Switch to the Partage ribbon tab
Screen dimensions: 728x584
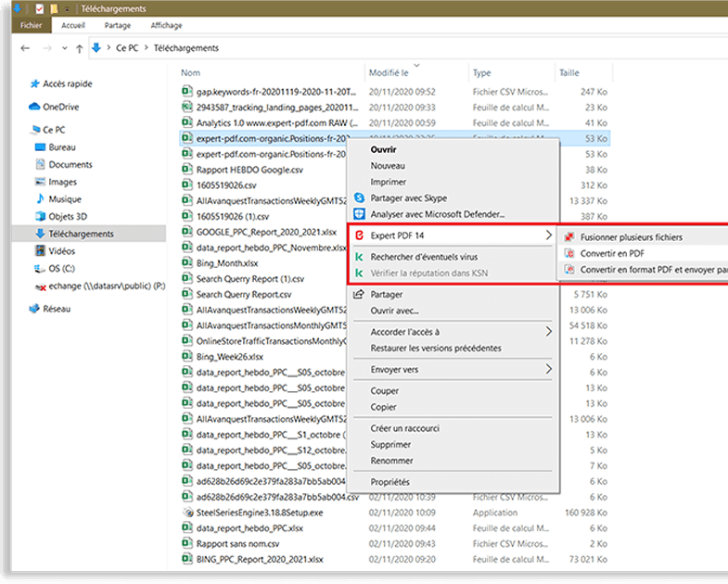pyautogui.click(x=118, y=26)
